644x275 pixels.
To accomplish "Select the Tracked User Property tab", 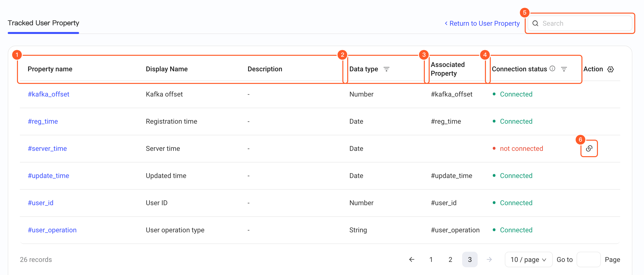I will click(x=43, y=23).
